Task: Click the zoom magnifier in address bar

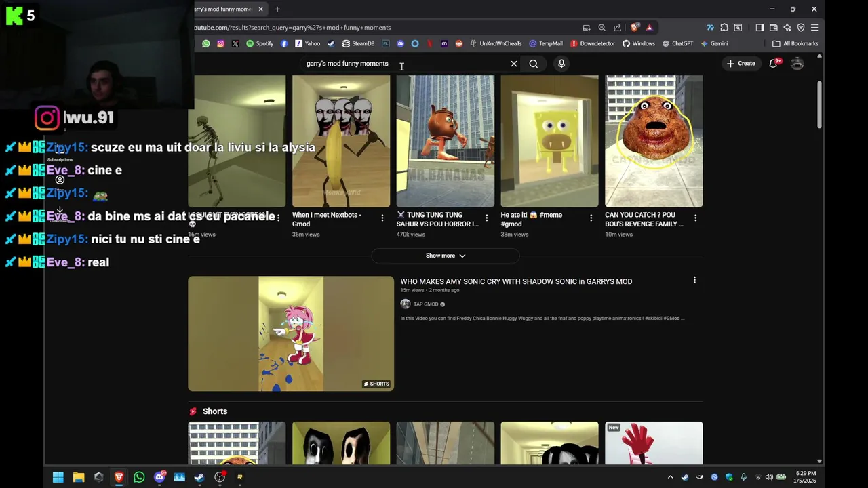Action: (x=601, y=28)
